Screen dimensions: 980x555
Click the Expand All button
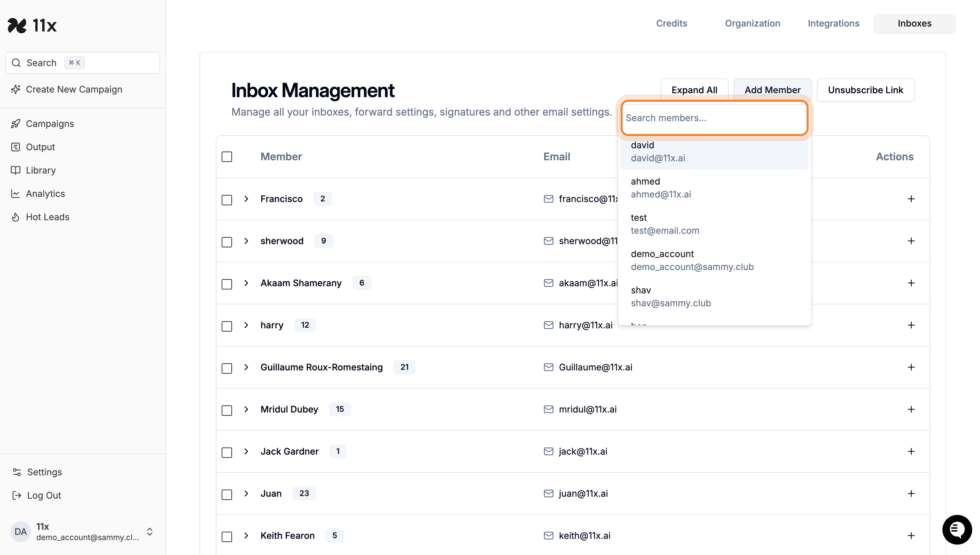coord(694,90)
